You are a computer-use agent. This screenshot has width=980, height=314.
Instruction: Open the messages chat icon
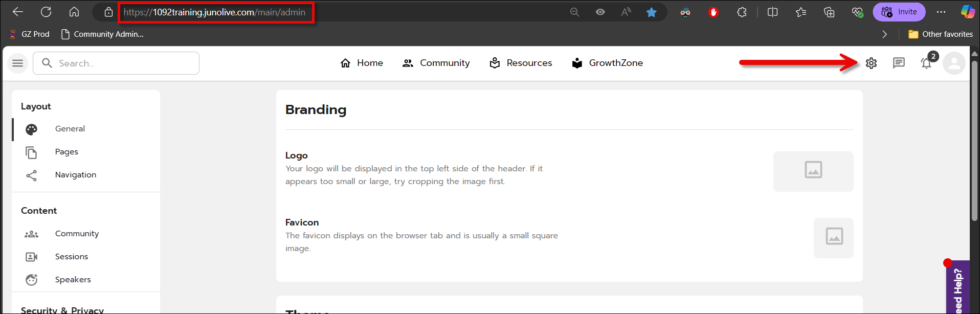coord(899,63)
